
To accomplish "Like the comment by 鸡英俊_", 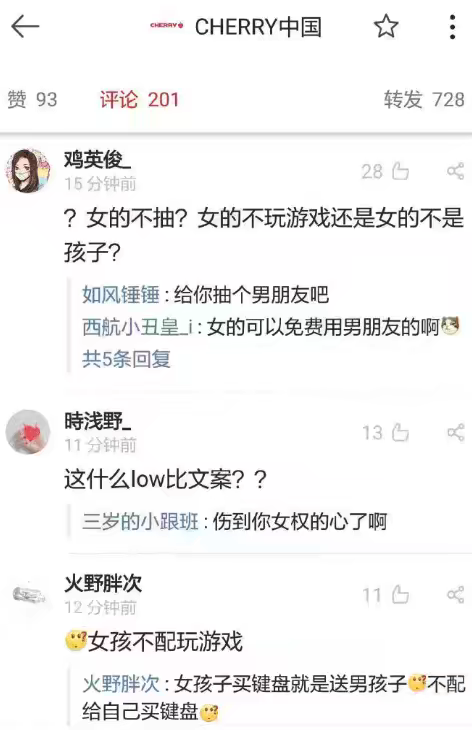I will point(400,171).
